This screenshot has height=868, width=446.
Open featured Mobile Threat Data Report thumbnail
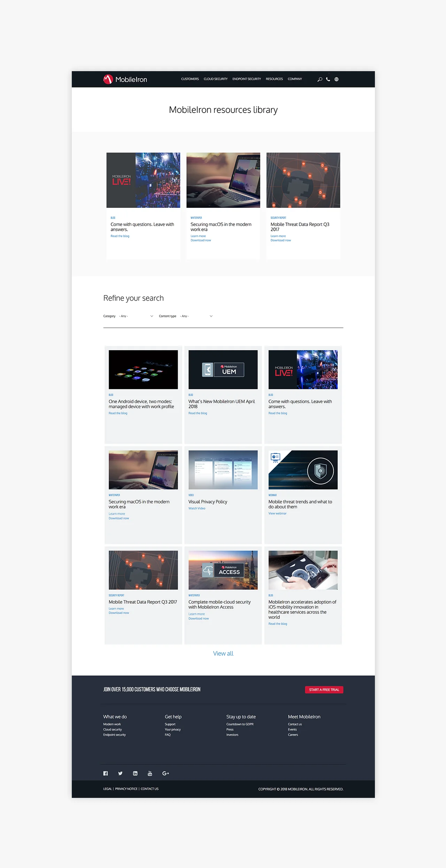(x=303, y=180)
